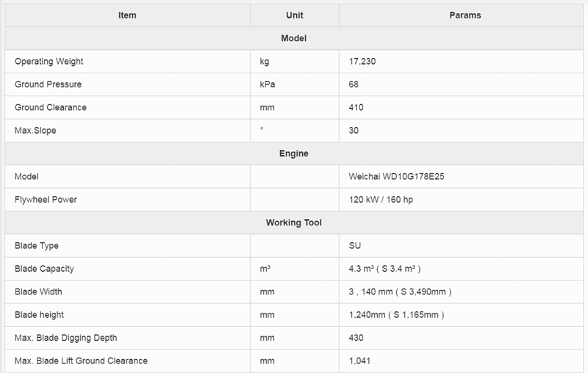
Task: Select the 120 kW / 160 hp value
Action: pyautogui.click(x=381, y=200)
